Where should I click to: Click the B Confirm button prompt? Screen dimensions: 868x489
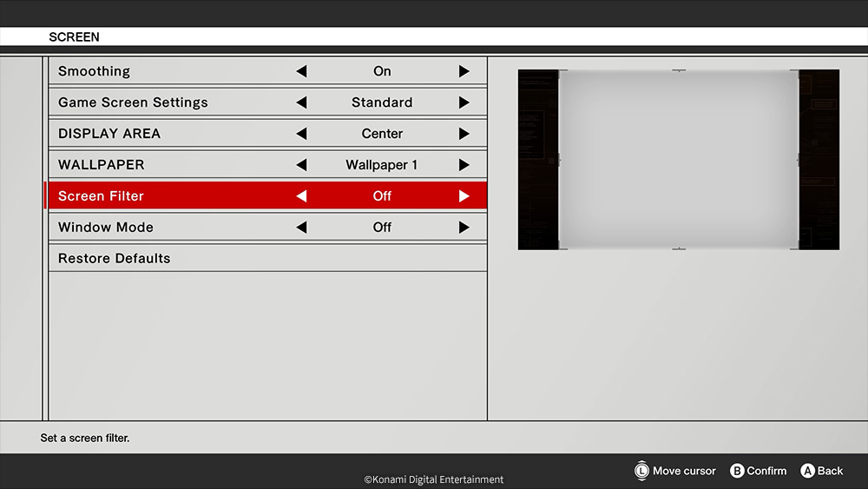758,471
